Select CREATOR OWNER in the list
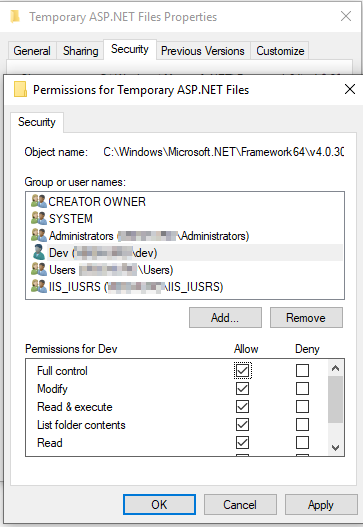Viewport: 363px width, 527px height. 185,201
